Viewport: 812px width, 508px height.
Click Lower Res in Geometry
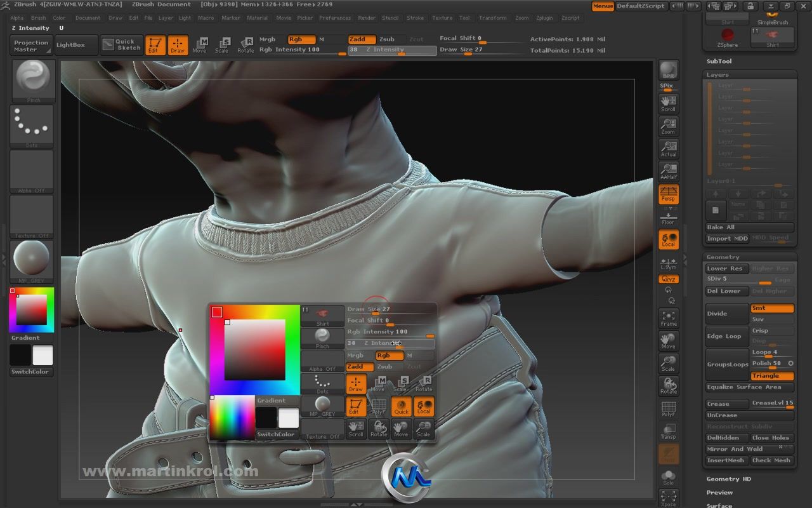point(728,269)
